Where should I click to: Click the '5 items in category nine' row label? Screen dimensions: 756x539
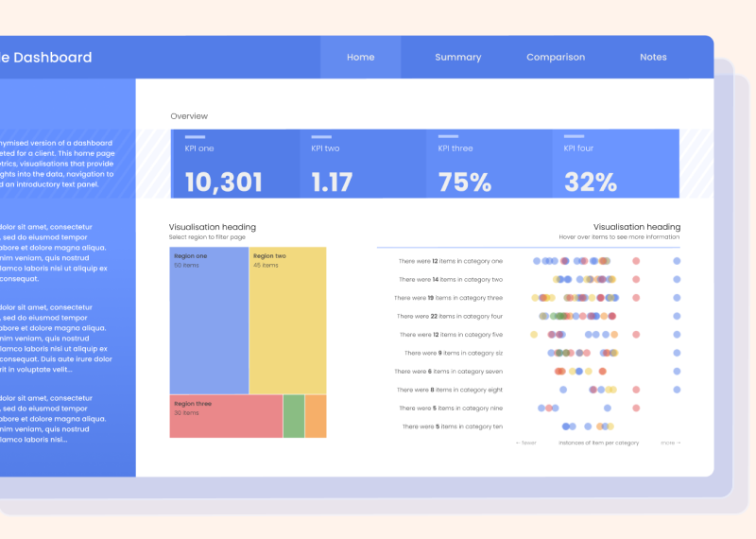click(x=451, y=408)
